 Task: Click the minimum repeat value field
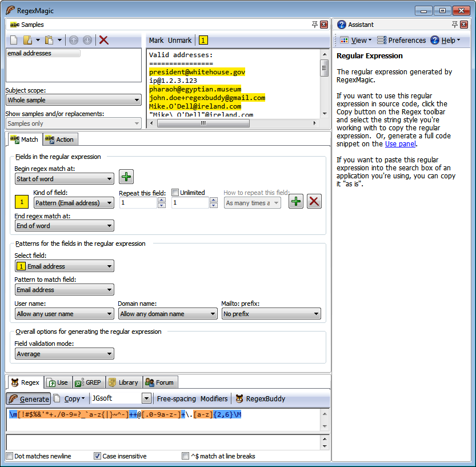pyautogui.click(x=138, y=202)
